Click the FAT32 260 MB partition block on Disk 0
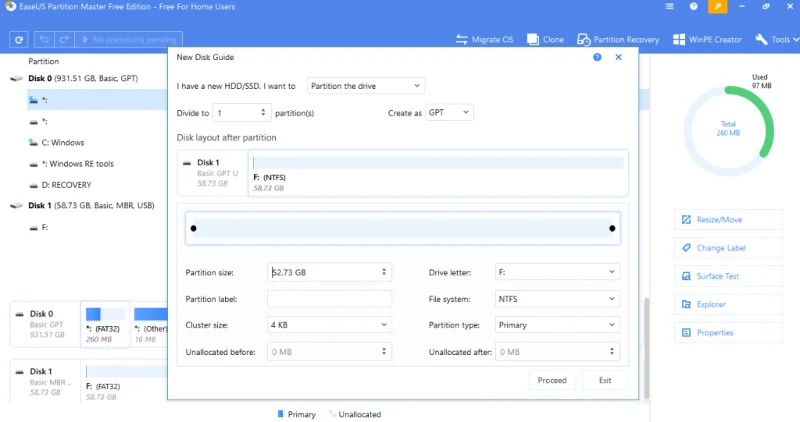 [x=105, y=325]
